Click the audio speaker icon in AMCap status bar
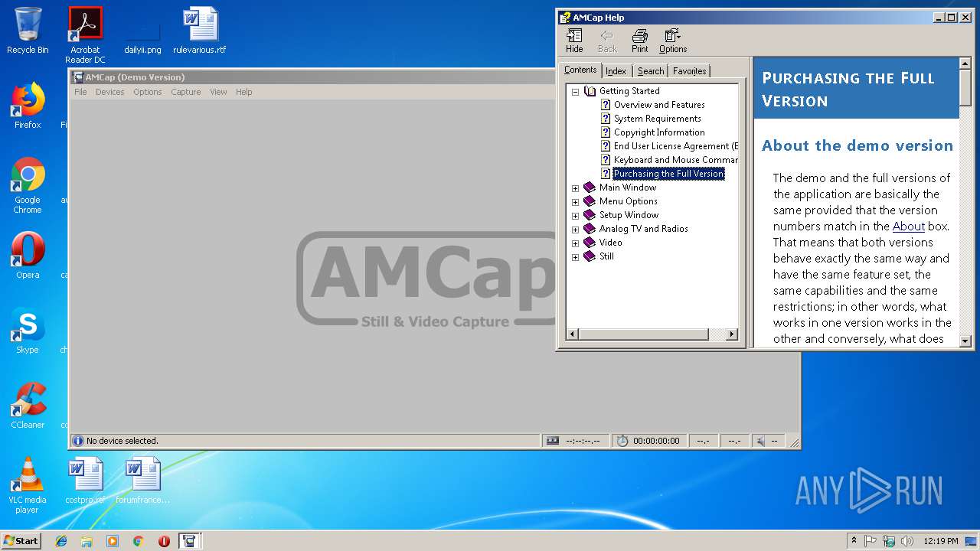This screenshot has width=980, height=551. pyautogui.click(x=760, y=441)
